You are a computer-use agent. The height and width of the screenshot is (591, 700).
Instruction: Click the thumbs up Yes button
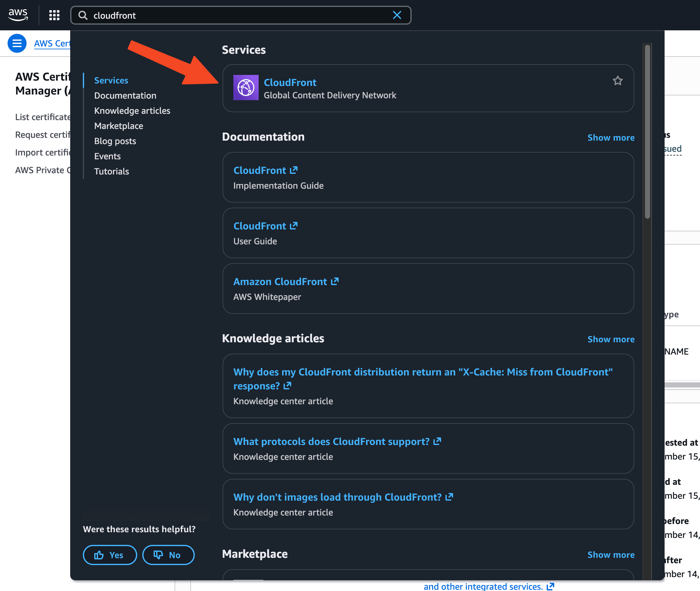(110, 555)
